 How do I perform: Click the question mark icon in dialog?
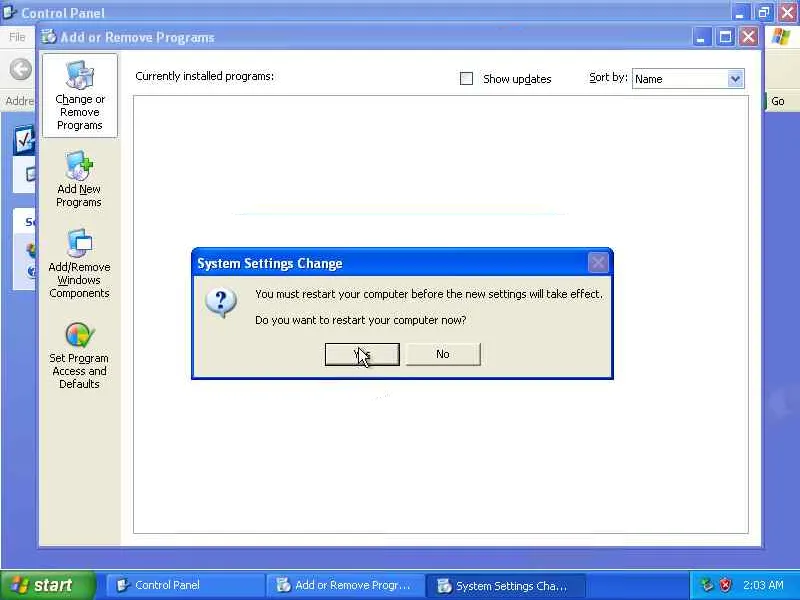(221, 302)
